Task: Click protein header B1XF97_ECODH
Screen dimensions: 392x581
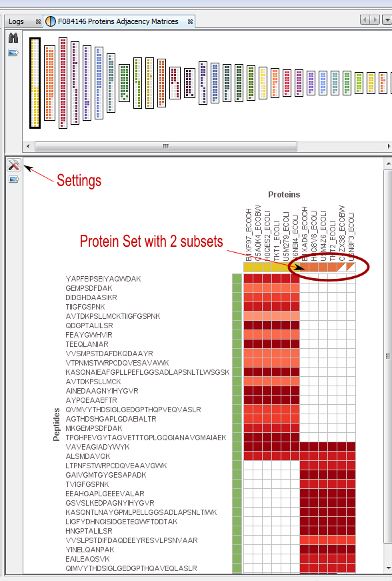Action: pyautogui.click(x=249, y=235)
